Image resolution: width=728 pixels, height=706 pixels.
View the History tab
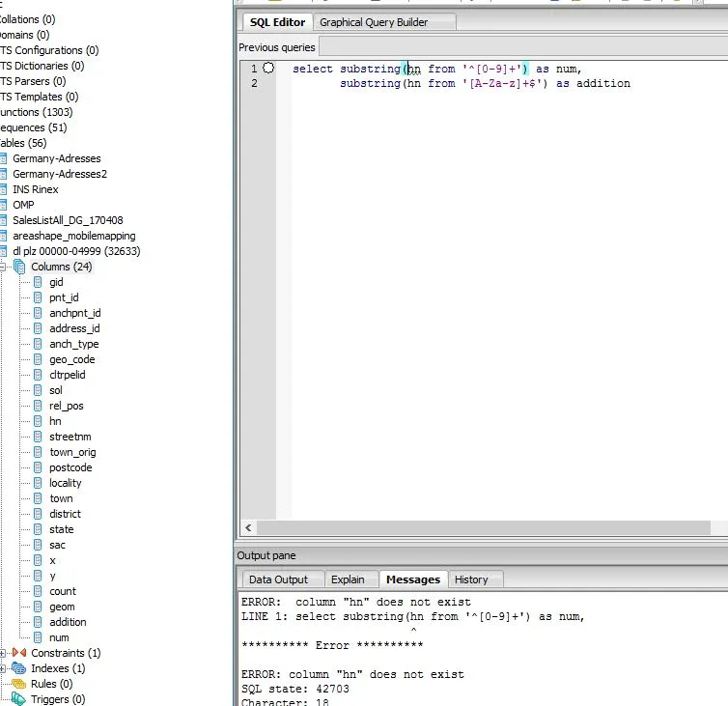tap(471, 579)
